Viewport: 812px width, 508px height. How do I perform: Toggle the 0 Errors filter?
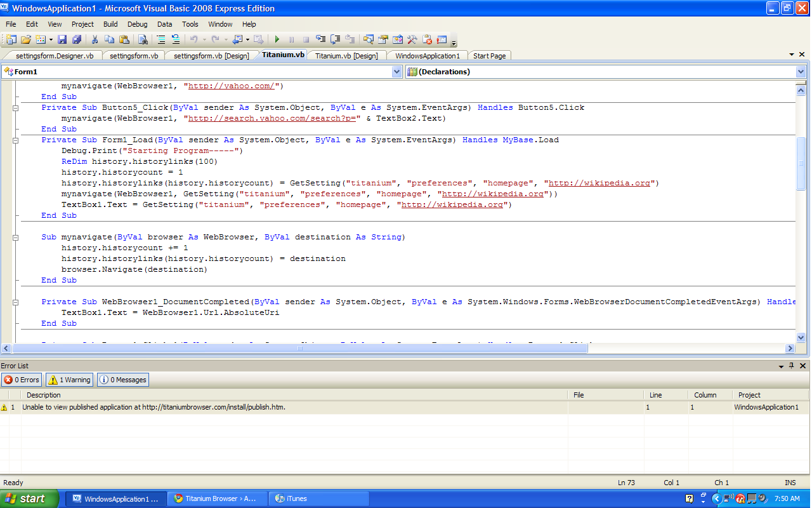(22, 380)
